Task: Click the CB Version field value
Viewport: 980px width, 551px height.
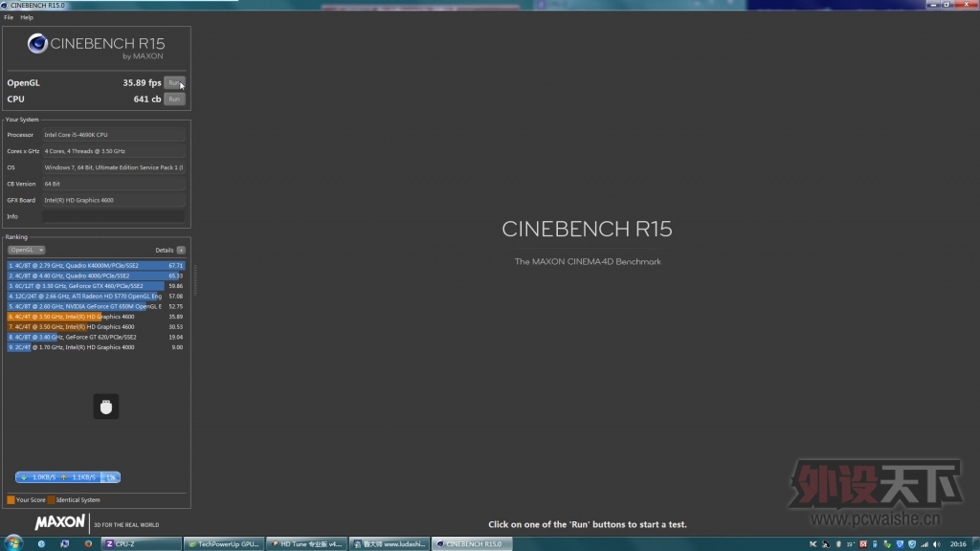Action: 113,184
